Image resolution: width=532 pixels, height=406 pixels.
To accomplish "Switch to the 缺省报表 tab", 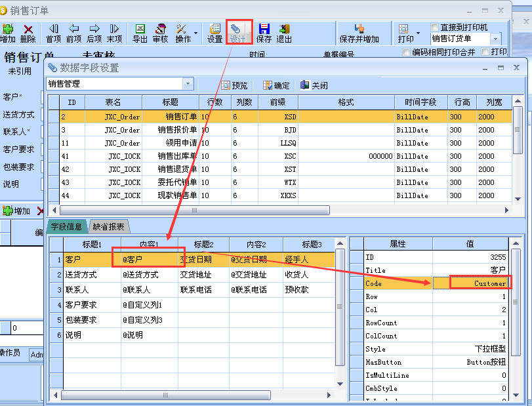I will coord(109,226).
